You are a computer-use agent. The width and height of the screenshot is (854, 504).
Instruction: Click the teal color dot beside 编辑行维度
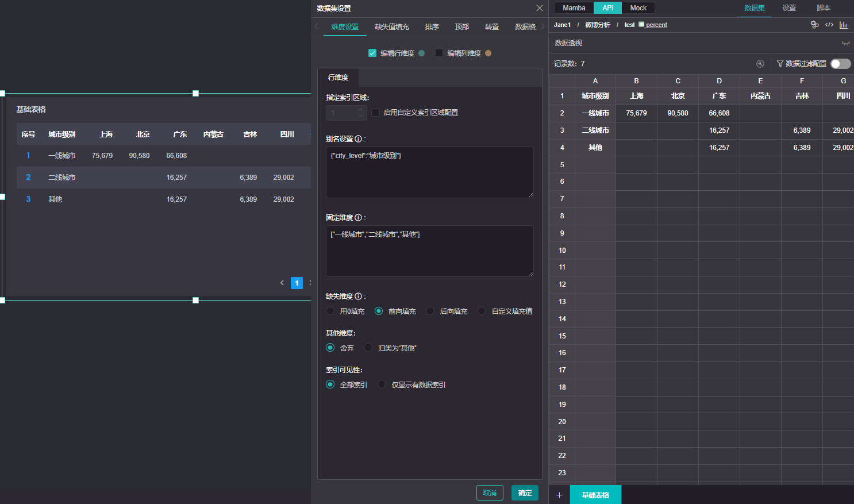click(422, 53)
